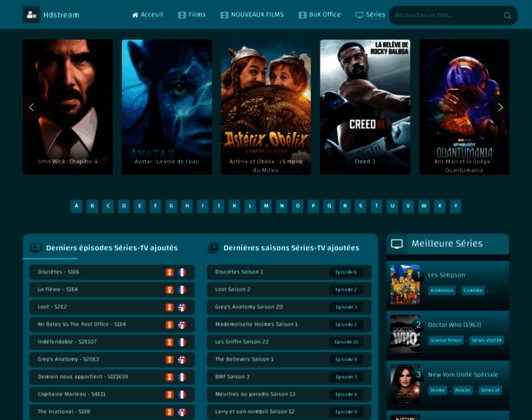Screen dimensions: 532x420
Task: Click the Animation genre tag
Action: (442, 290)
